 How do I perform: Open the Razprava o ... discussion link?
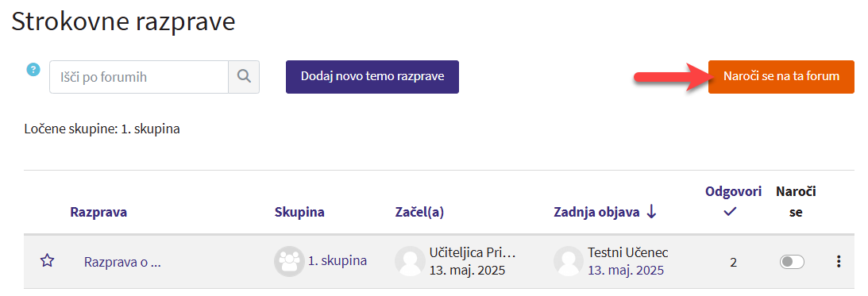[122, 262]
